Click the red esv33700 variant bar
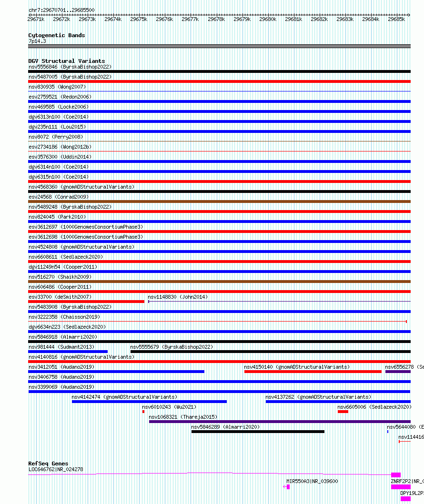The image size is (424, 504). click(86, 302)
